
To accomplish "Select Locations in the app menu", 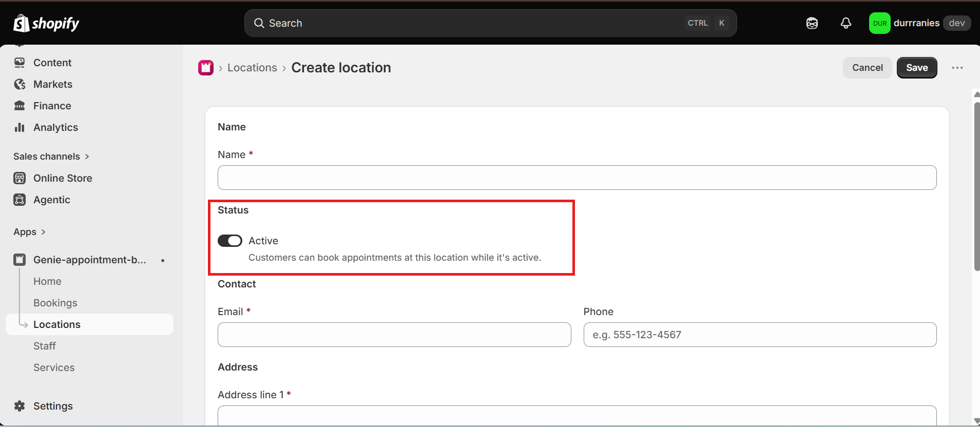I will click(x=89, y=324).
